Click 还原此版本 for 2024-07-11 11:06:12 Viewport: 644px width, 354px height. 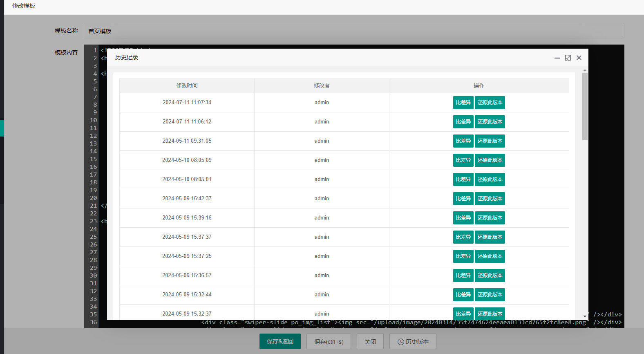pyautogui.click(x=490, y=122)
